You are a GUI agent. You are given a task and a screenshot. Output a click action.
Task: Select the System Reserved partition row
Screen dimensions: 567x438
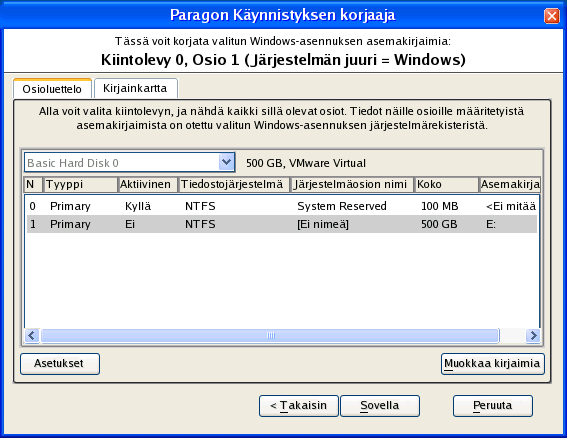(x=282, y=206)
